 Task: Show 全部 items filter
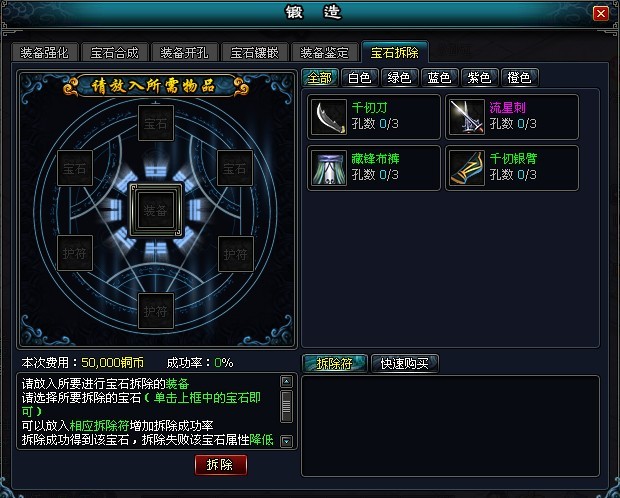(320, 78)
